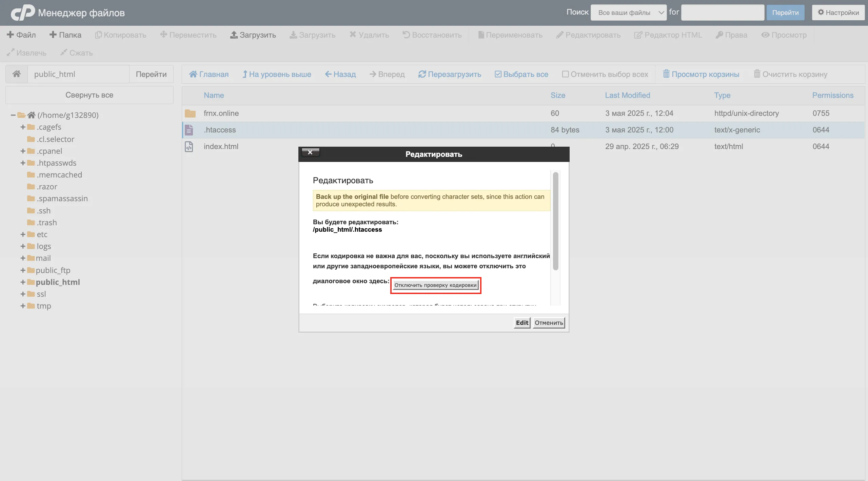Image resolution: width=868 pixels, height=481 pixels.
Task: Open the 'Все ваши файлы' search dropdown
Action: point(628,13)
